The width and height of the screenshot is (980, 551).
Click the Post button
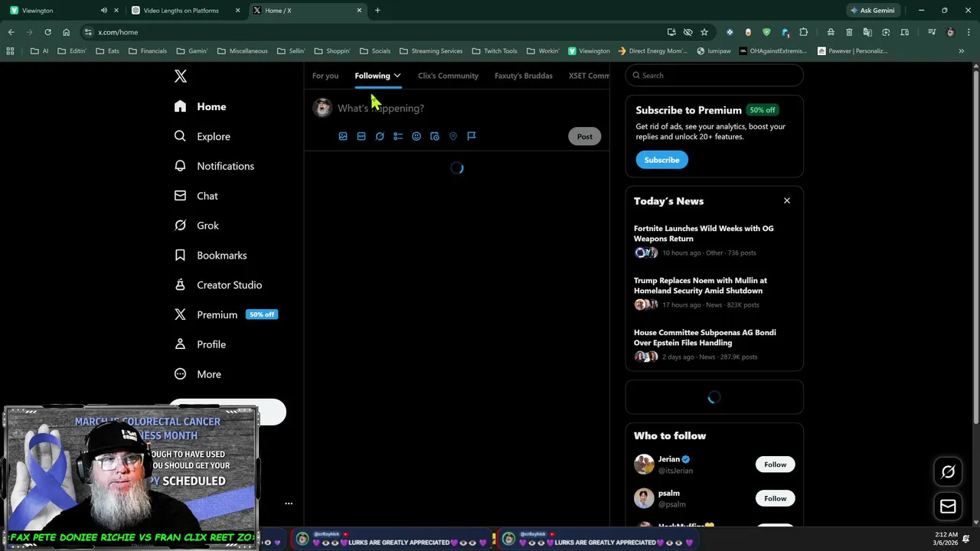pyautogui.click(x=585, y=136)
